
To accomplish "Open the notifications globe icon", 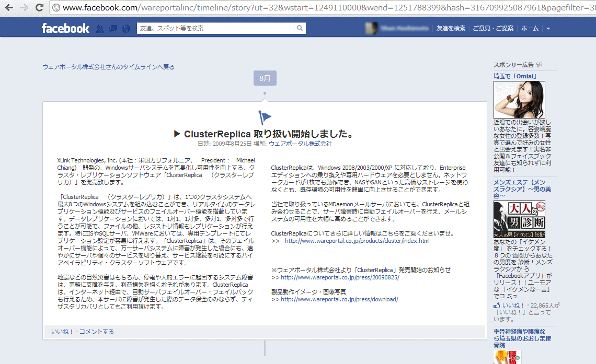I will pyautogui.click(x=126, y=29).
